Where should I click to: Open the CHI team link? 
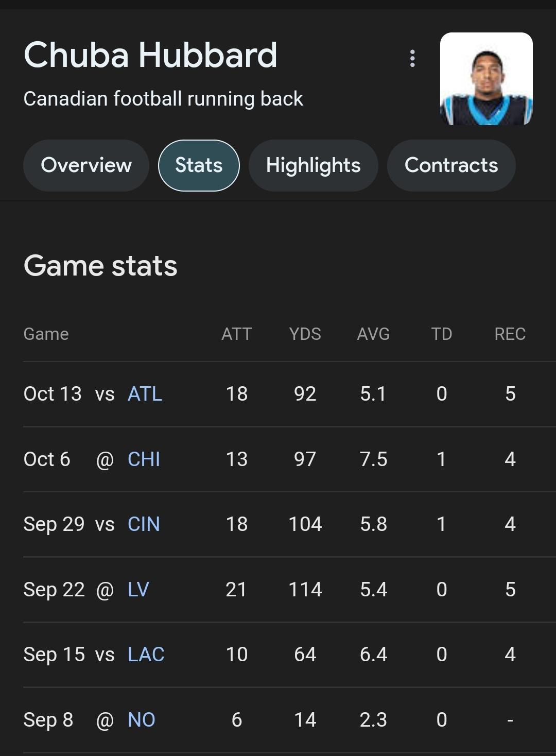coord(144,459)
